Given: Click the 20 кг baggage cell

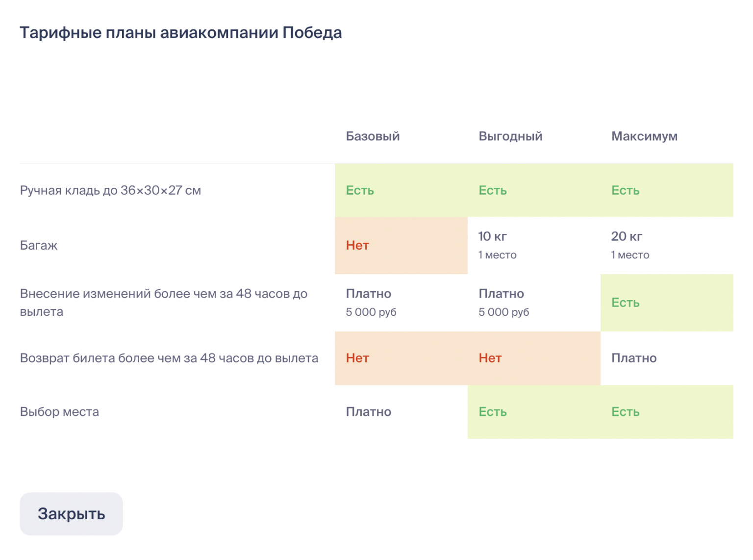Looking at the screenshot, I should pyautogui.click(x=630, y=245).
